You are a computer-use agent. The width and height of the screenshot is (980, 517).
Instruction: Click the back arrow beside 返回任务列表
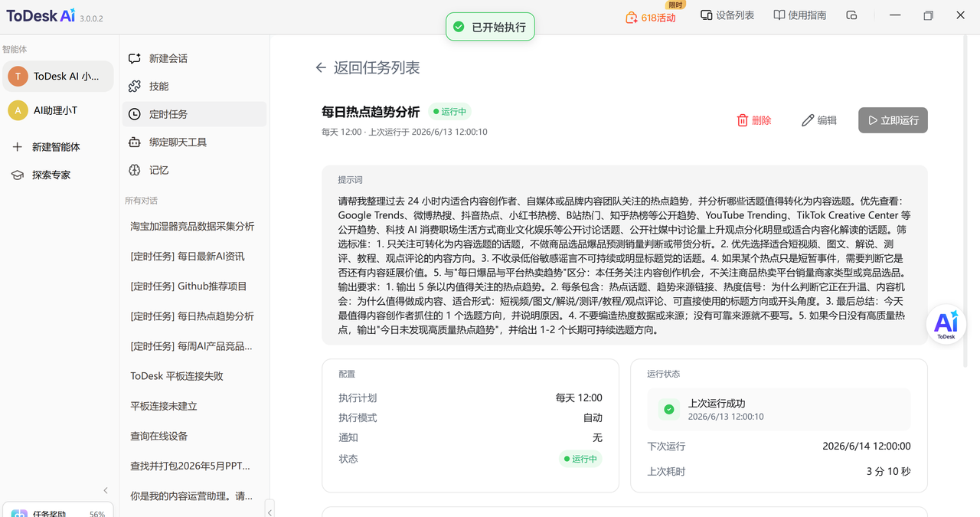pos(321,67)
